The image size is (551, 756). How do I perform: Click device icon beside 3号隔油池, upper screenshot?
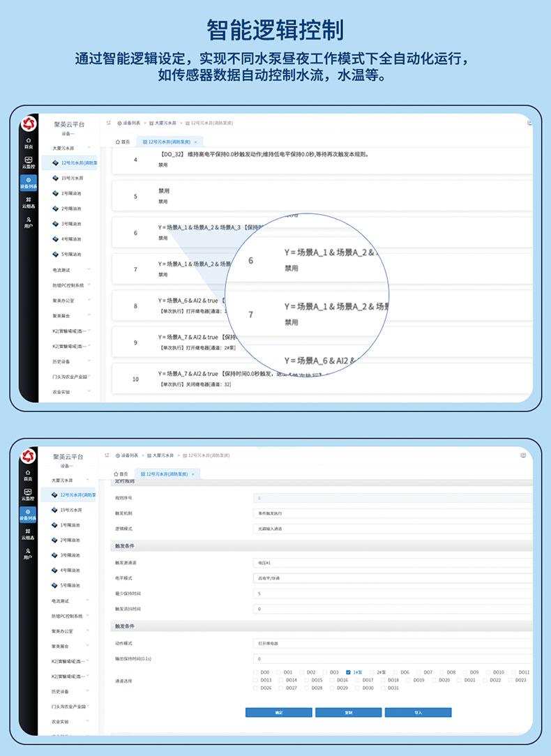(x=55, y=224)
